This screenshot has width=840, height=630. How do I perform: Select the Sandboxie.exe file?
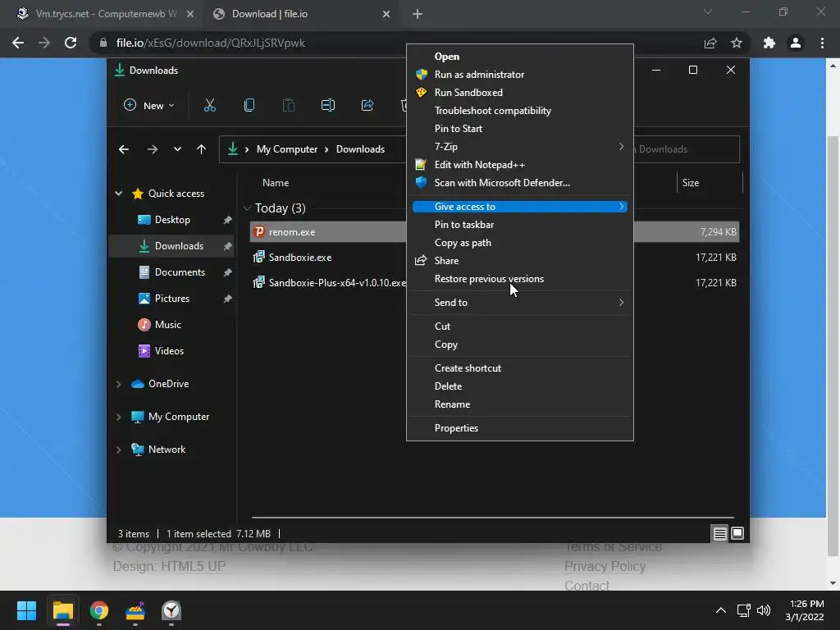pyautogui.click(x=300, y=257)
